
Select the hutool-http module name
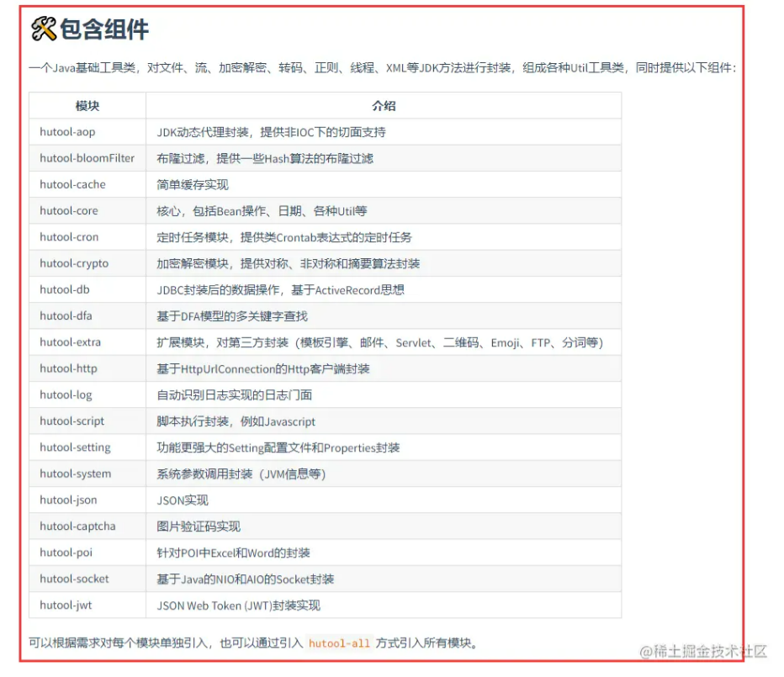click(x=67, y=368)
